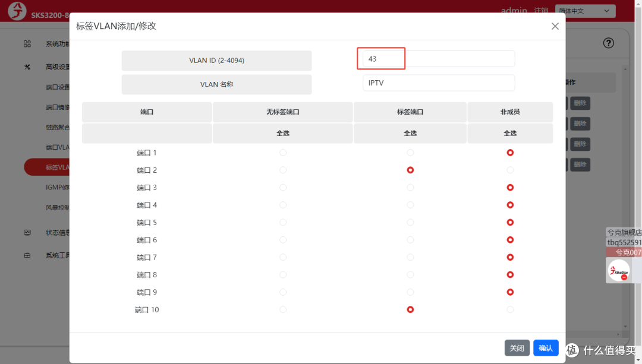Screen dimensions: 642x364
Task: Select all under 非成员 column
Action: (510, 134)
